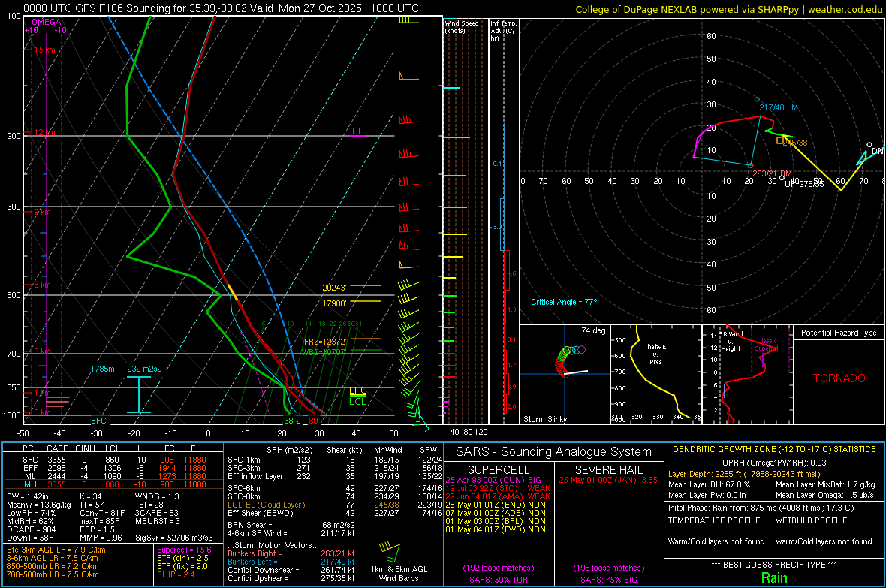This screenshot has height=588, width=886.
Task: Click the 'LFC' label on skew-T
Action: point(358,390)
